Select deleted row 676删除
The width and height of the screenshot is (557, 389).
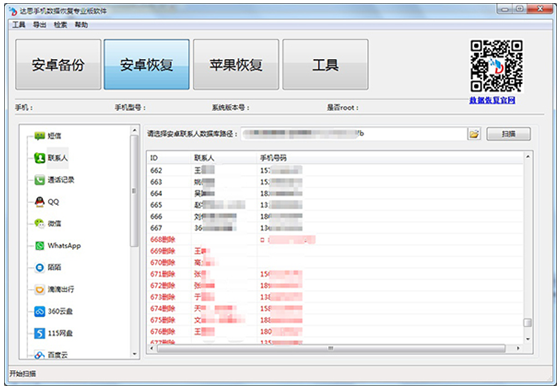coord(335,331)
